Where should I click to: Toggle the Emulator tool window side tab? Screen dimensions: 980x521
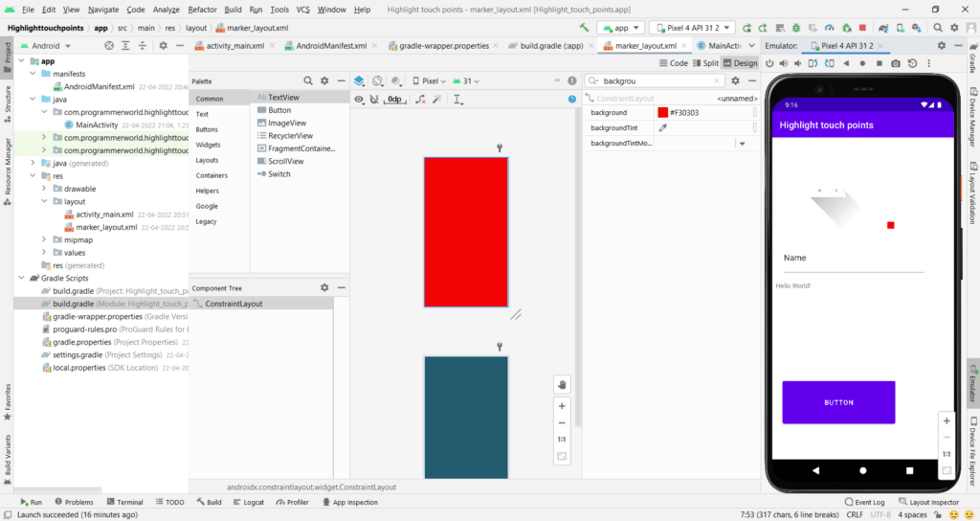click(973, 381)
